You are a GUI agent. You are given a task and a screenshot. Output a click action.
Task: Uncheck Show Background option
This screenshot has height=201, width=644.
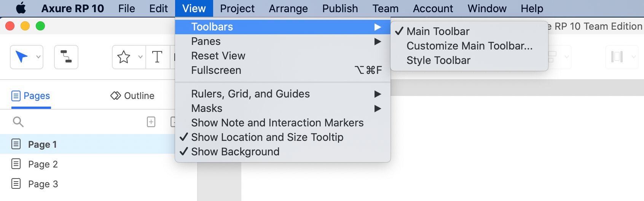pos(235,152)
